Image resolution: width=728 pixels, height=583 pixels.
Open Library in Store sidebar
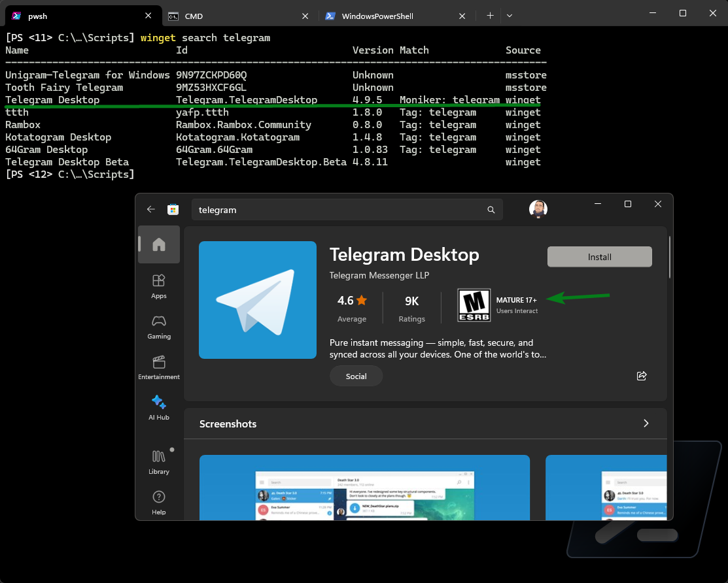[159, 462]
